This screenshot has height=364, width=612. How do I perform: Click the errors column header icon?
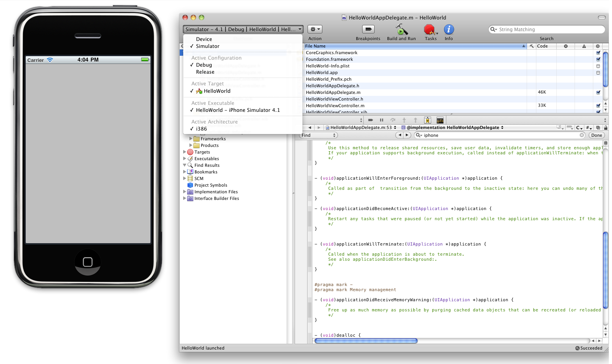[566, 46]
